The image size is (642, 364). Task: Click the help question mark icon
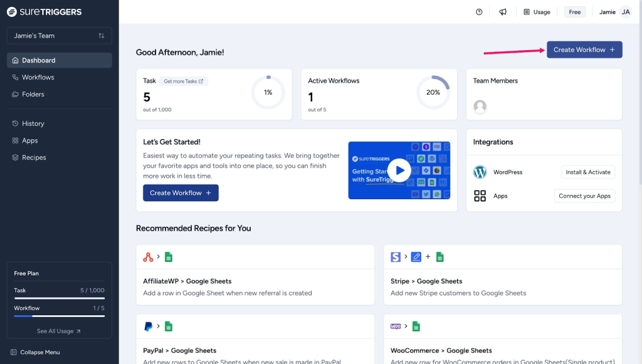tap(480, 12)
